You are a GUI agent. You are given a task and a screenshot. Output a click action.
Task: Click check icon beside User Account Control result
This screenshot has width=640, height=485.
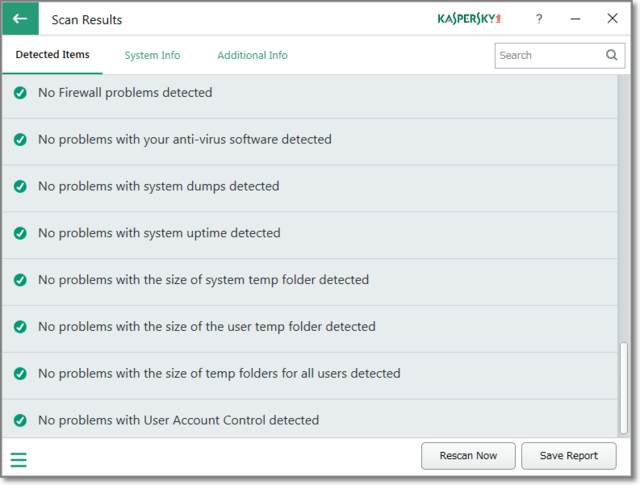[20, 420]
